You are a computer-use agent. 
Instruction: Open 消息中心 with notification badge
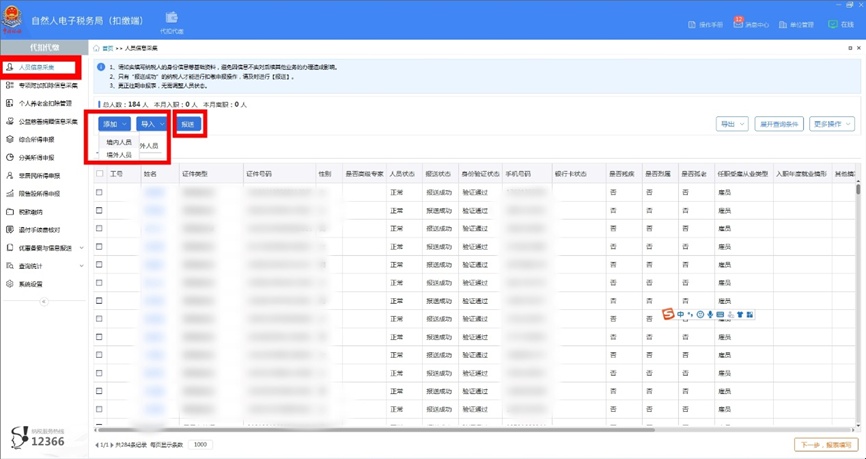click(x=751, y=25)
